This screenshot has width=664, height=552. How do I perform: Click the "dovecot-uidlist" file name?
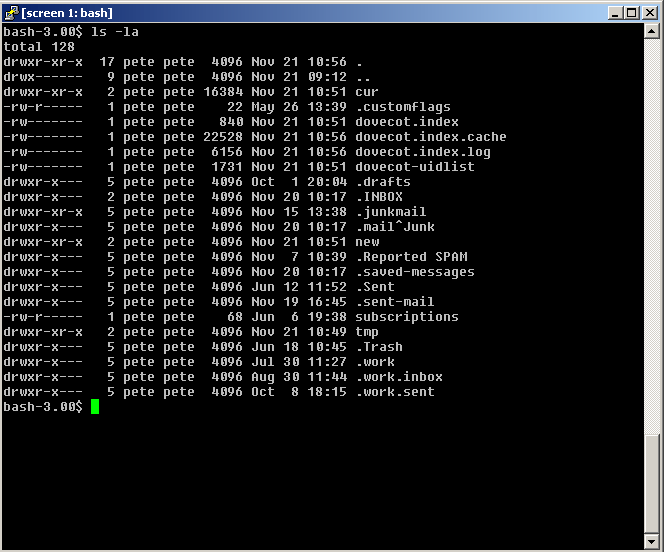(x=415, y=167)
